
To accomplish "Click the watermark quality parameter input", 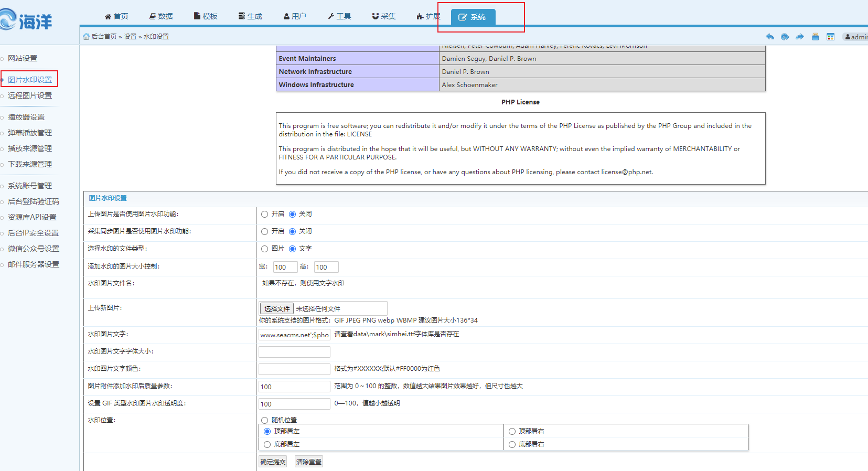I will tap(294, 387).
